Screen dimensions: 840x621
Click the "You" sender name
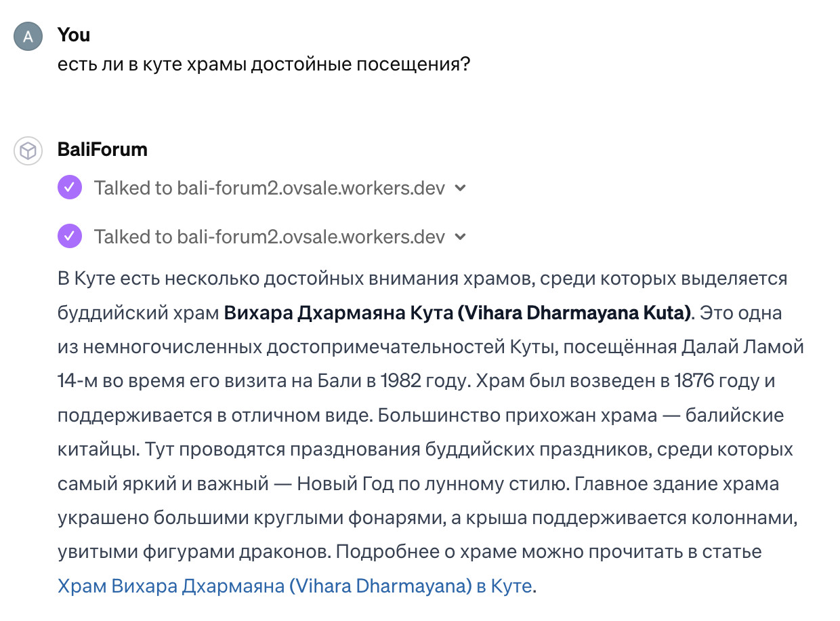74,34
